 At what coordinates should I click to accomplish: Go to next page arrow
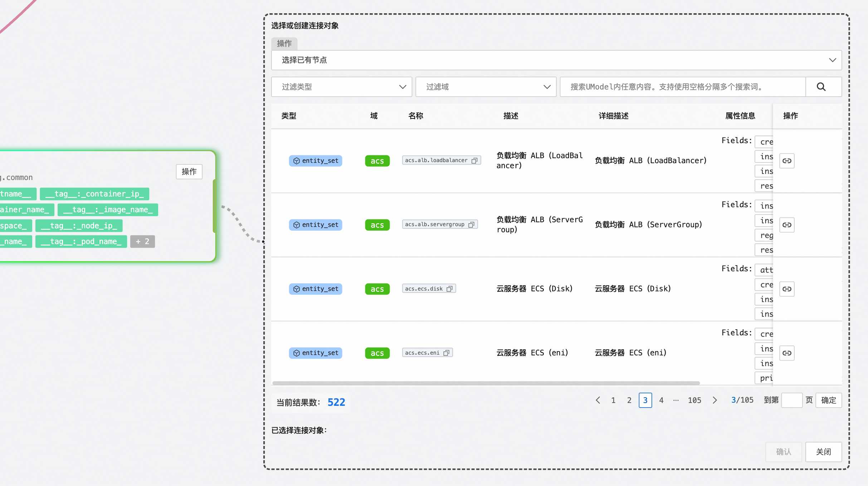coord(715,400)
